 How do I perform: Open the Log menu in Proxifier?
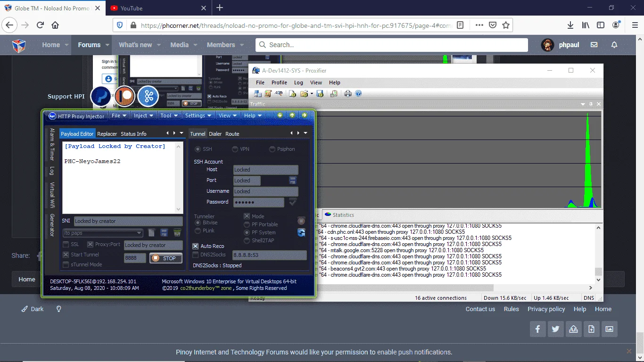pos(298,82)
